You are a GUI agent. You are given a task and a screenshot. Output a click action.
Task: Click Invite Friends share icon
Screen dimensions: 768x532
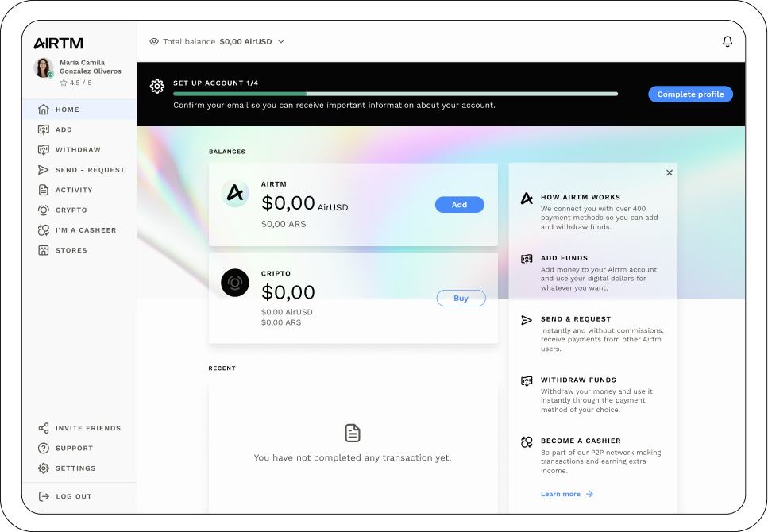pos(44,428)
